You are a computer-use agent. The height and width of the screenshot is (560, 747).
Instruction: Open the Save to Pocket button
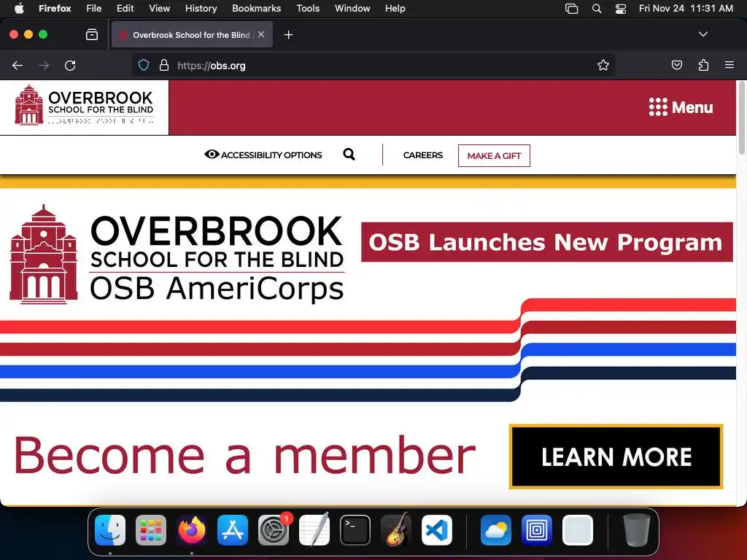tap(676, 65)
